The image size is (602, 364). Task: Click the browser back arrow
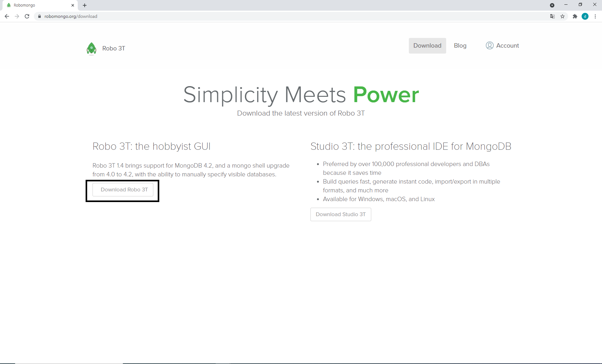[x=7, y=16]
